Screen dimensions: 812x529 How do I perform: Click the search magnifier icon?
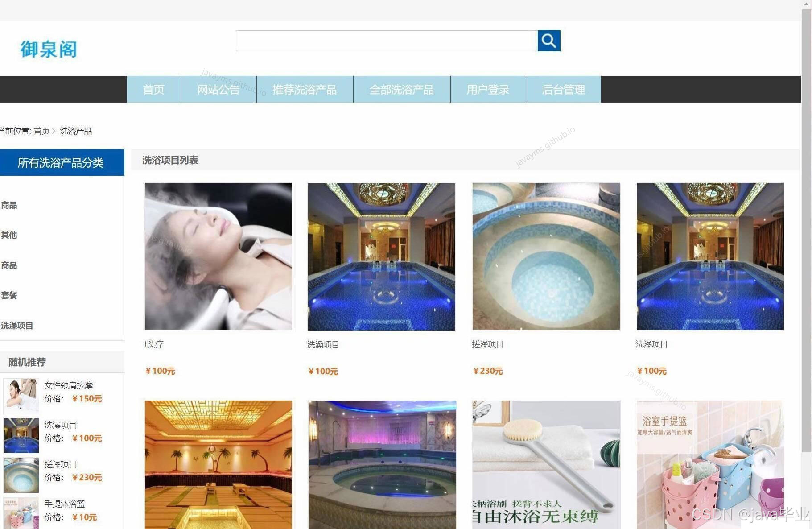coord(548,41)
